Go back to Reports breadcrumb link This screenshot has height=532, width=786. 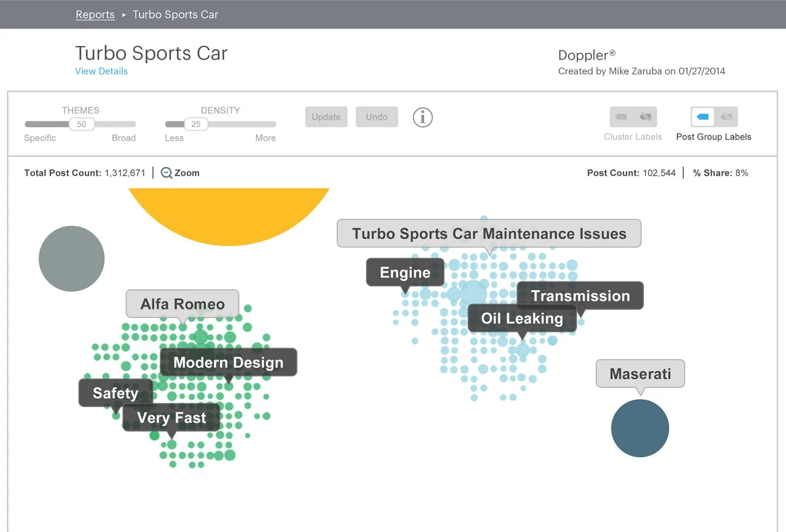(x=95, y=15)
